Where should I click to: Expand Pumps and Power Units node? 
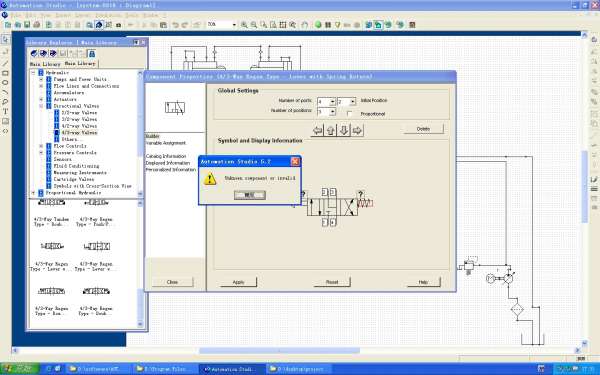(41, 79)
